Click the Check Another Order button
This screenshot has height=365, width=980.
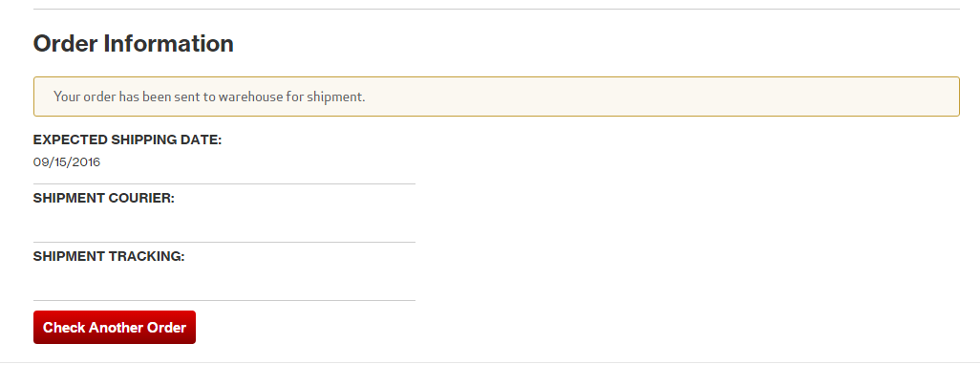tap(115, 328)
